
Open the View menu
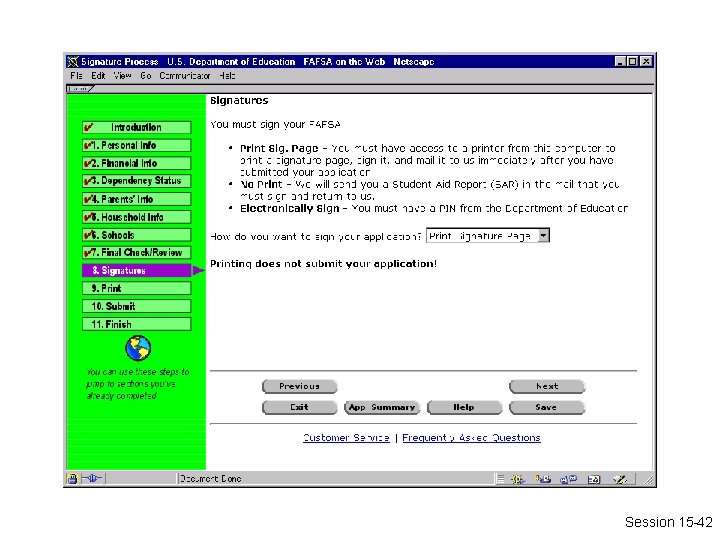(x=122, y=75)
